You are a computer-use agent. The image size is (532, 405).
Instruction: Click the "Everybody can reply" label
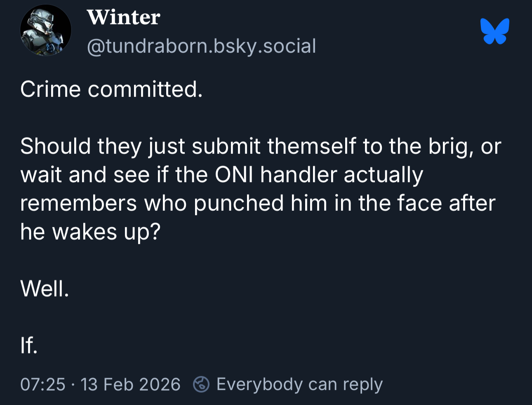pos(299,384)
